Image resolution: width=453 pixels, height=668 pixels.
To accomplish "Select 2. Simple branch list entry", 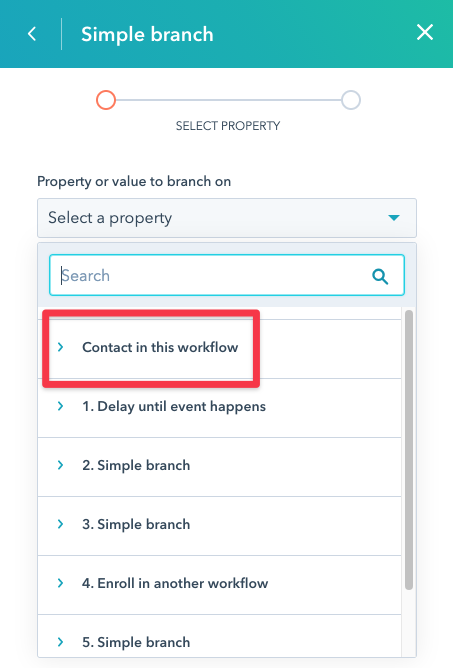I will (x=219, y=467).
